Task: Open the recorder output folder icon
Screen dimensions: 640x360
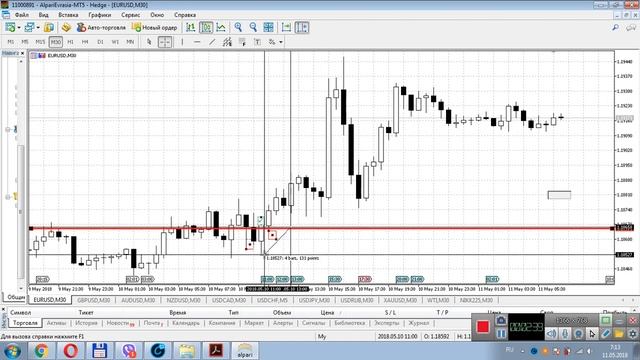Action: click(x=619, y=333)
